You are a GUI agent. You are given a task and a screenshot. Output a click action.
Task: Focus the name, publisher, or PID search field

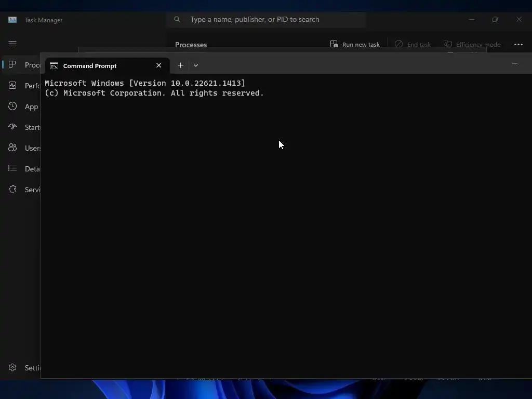(x=267, y=20)
